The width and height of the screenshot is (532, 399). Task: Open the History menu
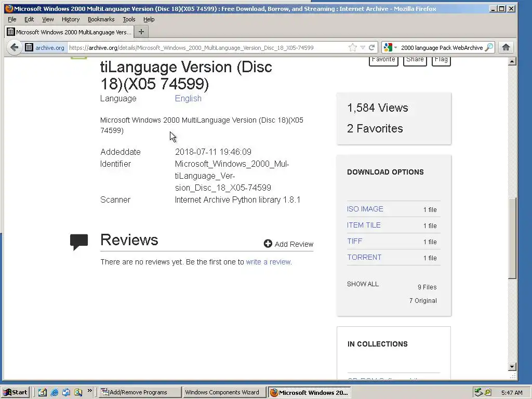71,19
